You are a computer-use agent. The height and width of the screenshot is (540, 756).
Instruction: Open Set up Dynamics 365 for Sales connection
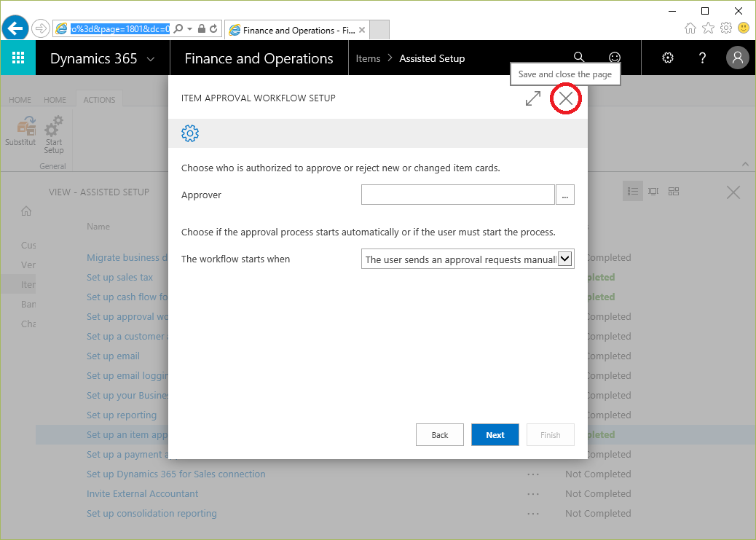(176, 474)
